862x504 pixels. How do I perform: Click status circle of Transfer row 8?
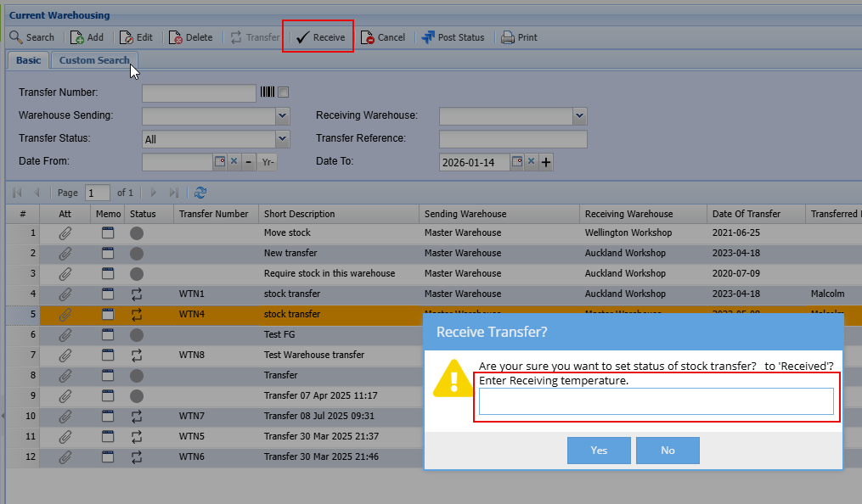pyautogui.click(x=137, y=376)
